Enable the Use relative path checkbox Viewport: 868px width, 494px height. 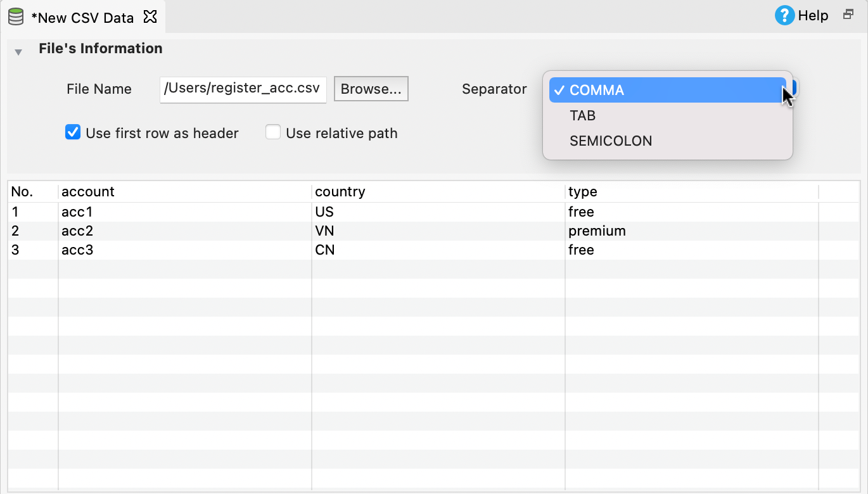pos(272,132)
